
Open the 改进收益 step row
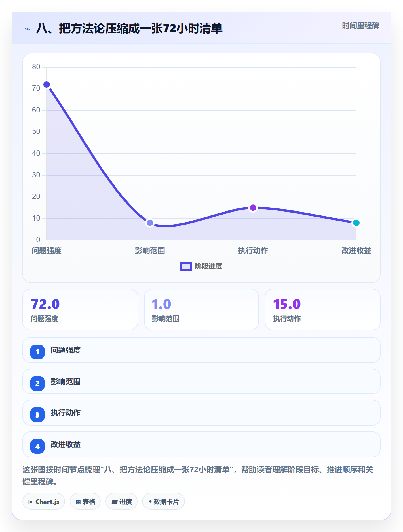[x=201, y=444]
